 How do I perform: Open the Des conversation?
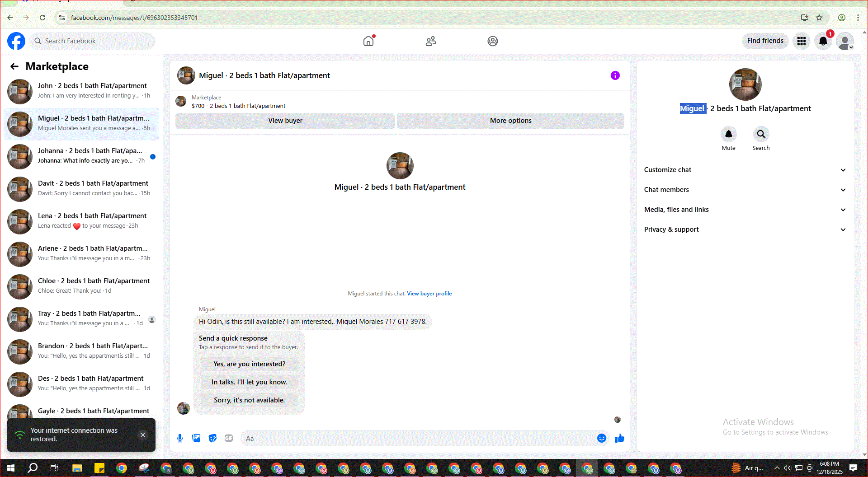(x=81, y=384)
